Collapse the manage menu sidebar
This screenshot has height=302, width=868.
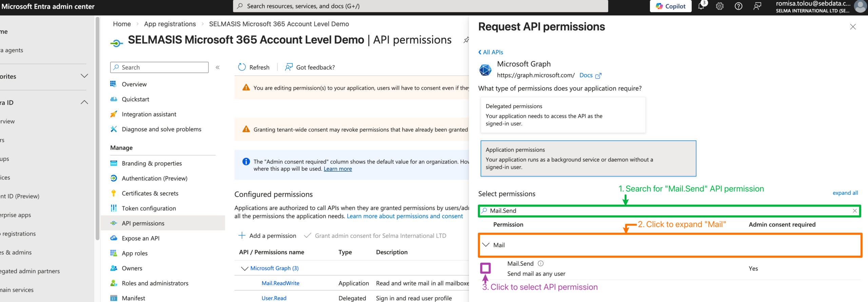[218, 67]
